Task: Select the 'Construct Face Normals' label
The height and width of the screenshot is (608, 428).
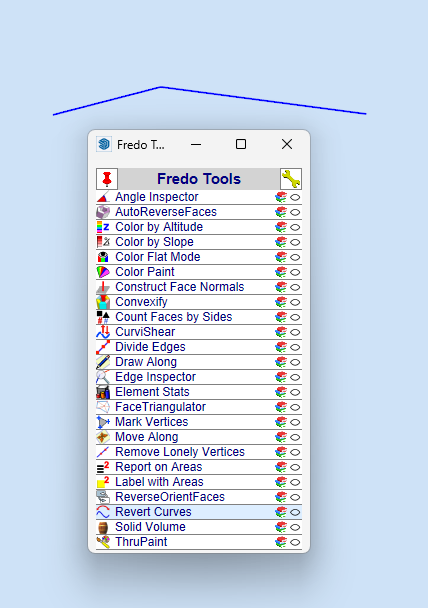Action: click(180, 287)
